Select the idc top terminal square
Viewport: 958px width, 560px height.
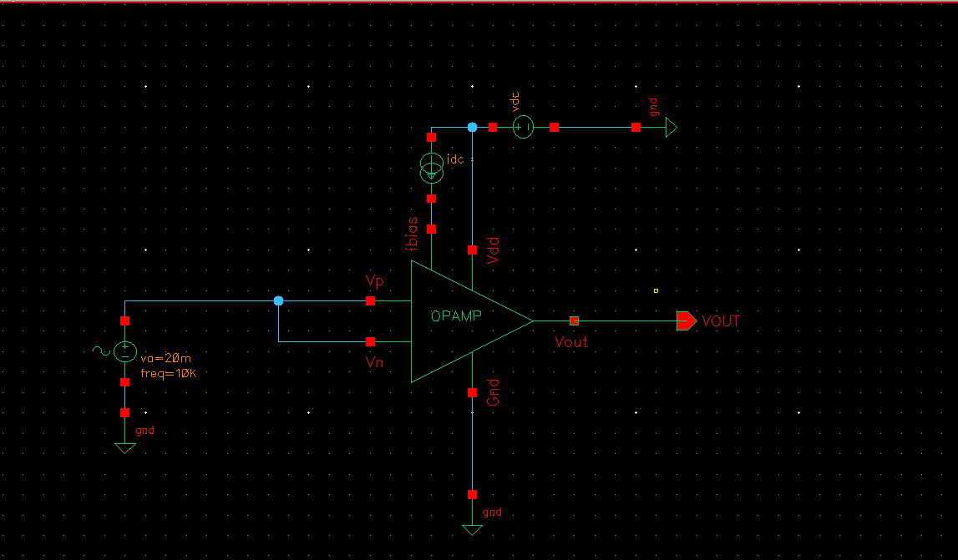(431, 138)
